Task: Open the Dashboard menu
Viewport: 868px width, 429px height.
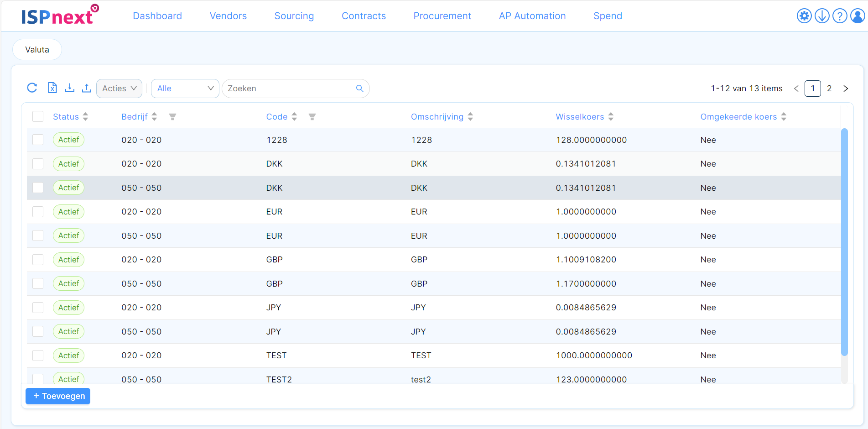Action: click(x=157, y=16)
